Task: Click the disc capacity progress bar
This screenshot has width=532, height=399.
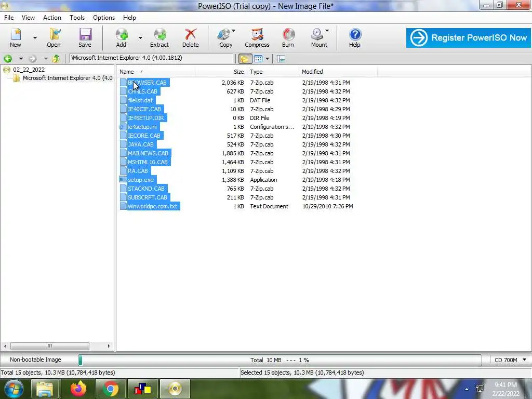Action: pos(280,360)
